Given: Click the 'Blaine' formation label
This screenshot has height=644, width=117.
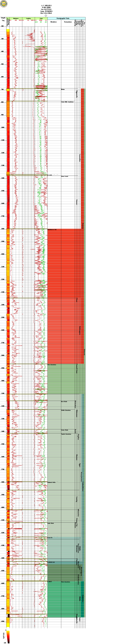Looking at the screenshot, I should point(63,89).
